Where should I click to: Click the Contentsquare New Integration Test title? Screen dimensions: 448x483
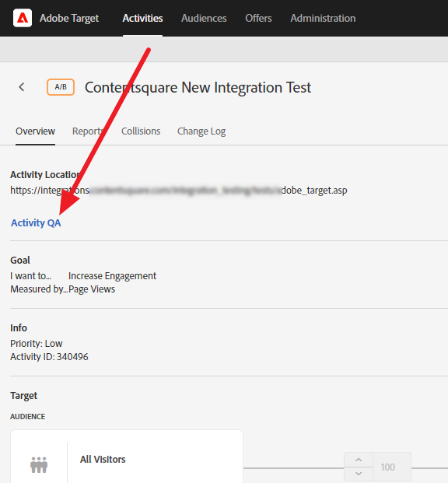point(198,87)
